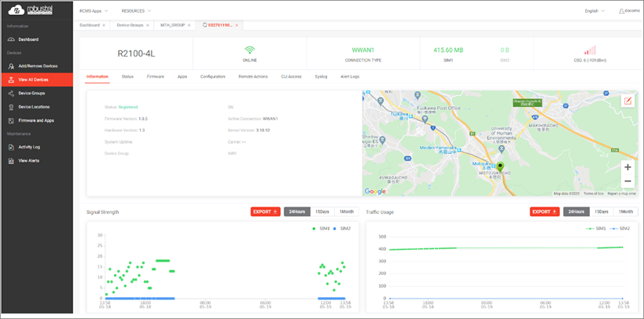Open the map Terms of Use link
This screenshot has height=319, width=644.
tap(594, 193)
